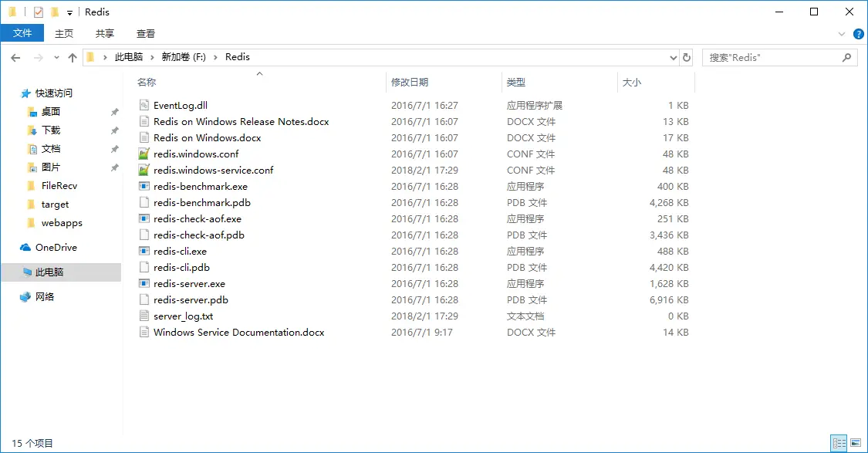Select the redis-benchmark.exe application icon
This screenshot has height=453, width=868.
144,186
